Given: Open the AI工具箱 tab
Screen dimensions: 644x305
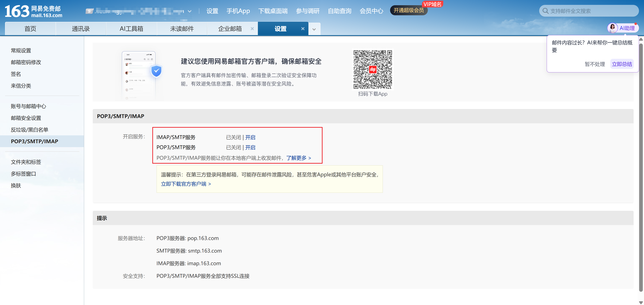Looking at the screenshot, I should (131, 29).
